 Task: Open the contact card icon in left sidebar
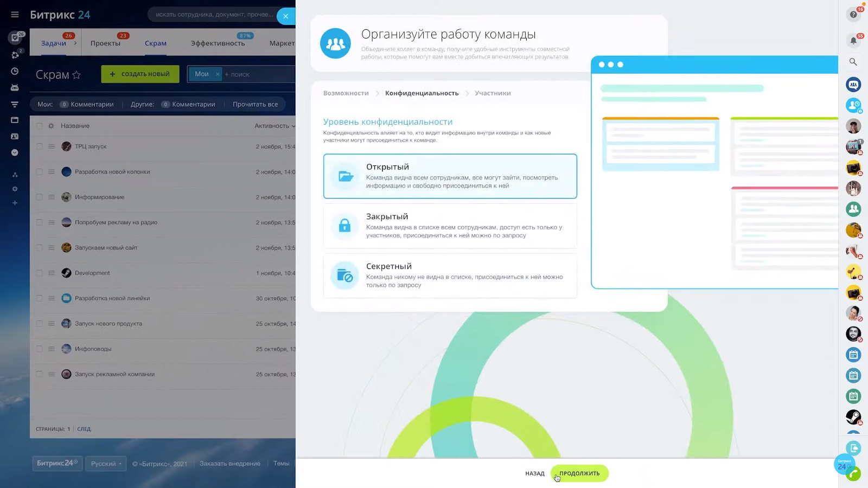[x=15, y=137]
